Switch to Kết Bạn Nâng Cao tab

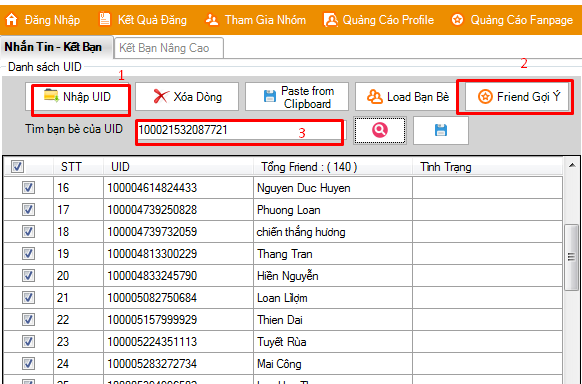tap(169, 48)
